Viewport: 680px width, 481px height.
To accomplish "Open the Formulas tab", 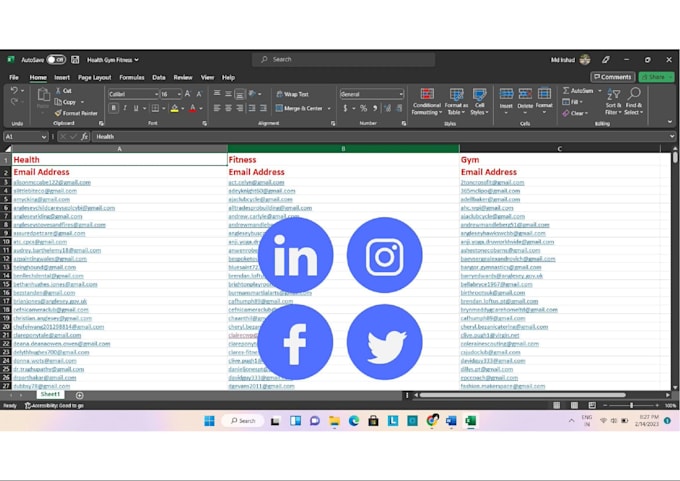I will [x=132, y=77].
